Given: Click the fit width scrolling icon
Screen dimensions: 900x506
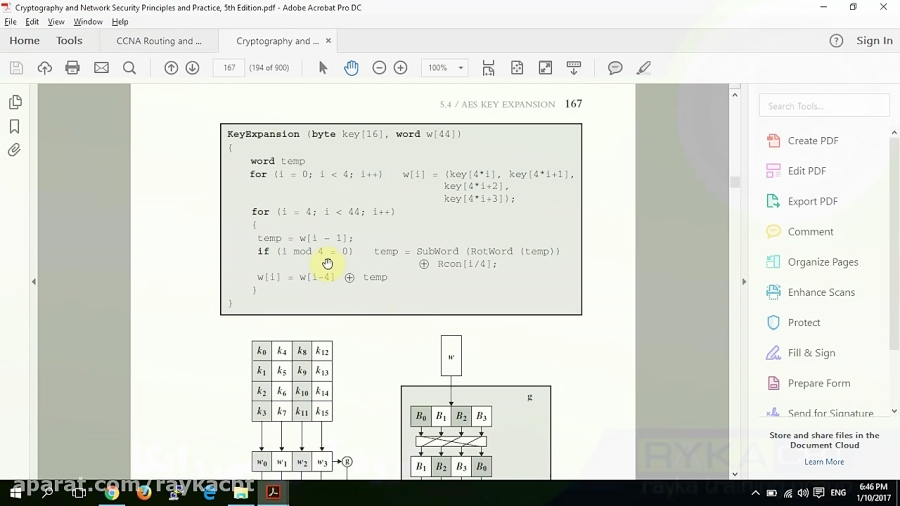Looking at the screenshot, I should point(488,68).
